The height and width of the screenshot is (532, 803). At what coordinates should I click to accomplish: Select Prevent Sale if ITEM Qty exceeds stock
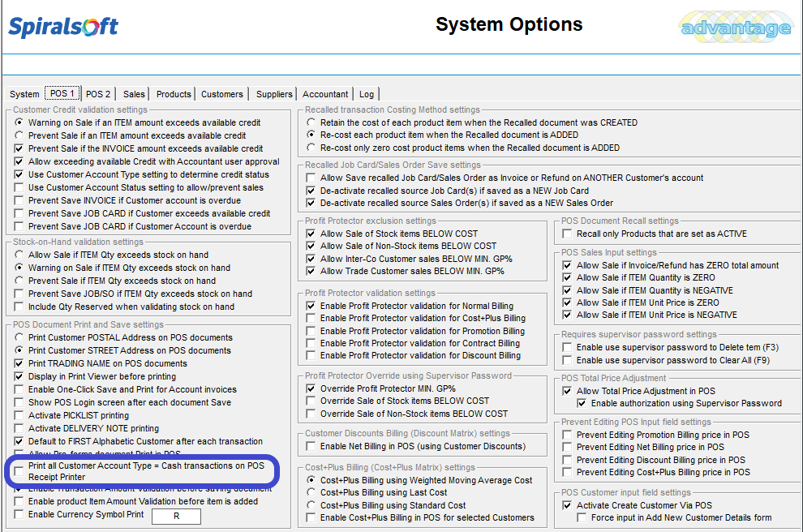[19, 281]
